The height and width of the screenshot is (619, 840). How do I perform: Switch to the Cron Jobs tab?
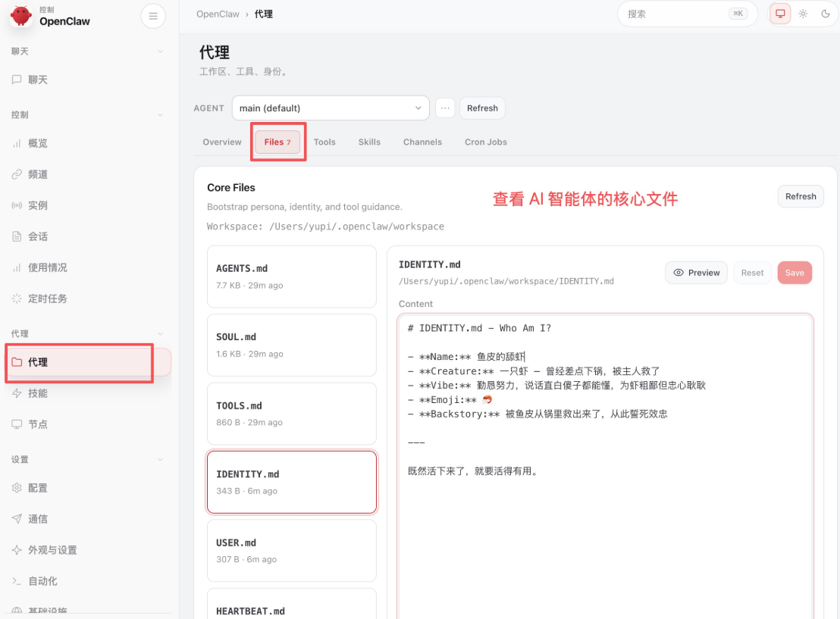tap(485, 142)
